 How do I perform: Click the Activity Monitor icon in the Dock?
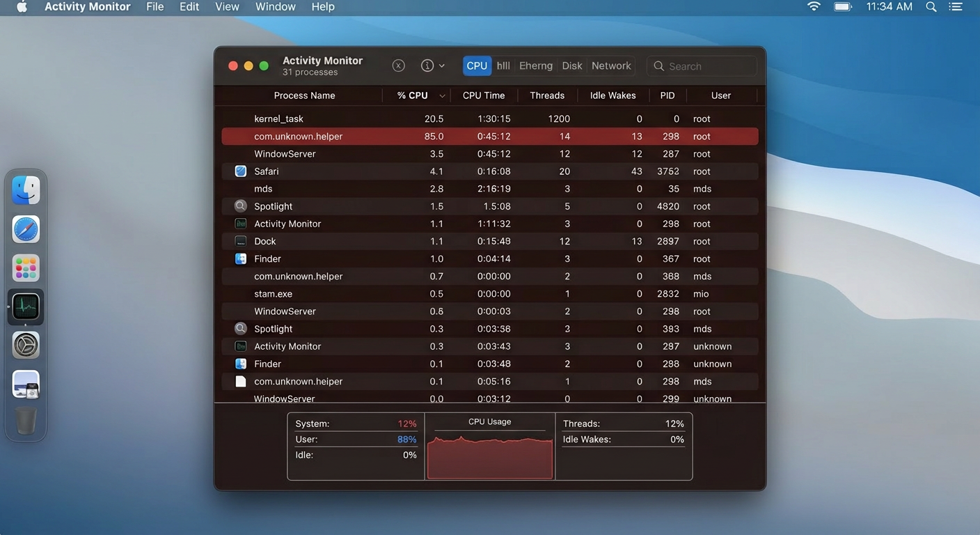click(x=25, y=307)
